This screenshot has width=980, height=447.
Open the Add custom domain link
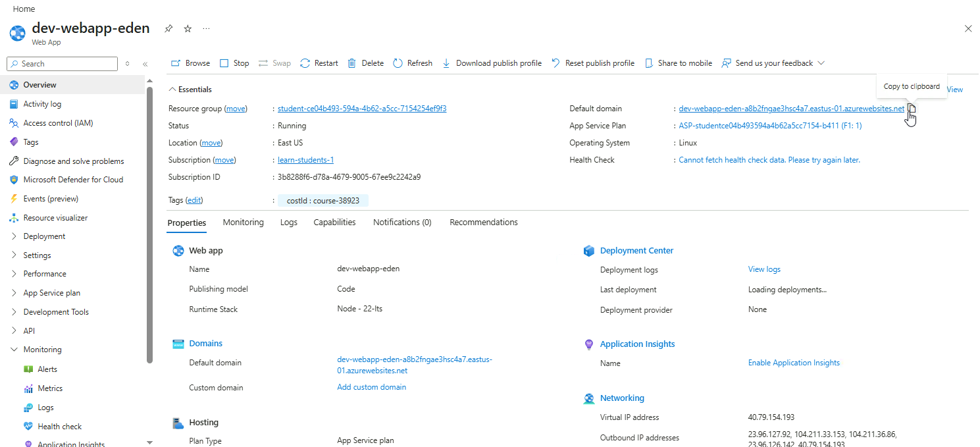pos(371,387)
